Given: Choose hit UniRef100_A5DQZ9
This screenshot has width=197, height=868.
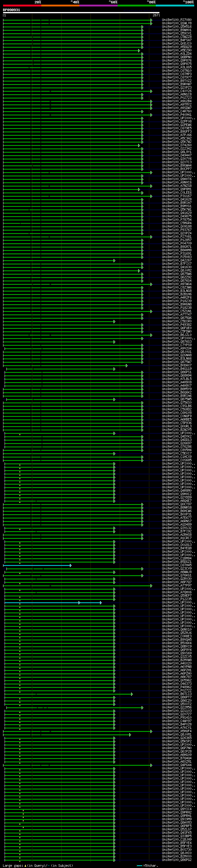Looking at the screenshot, I should tap(176, 47).
